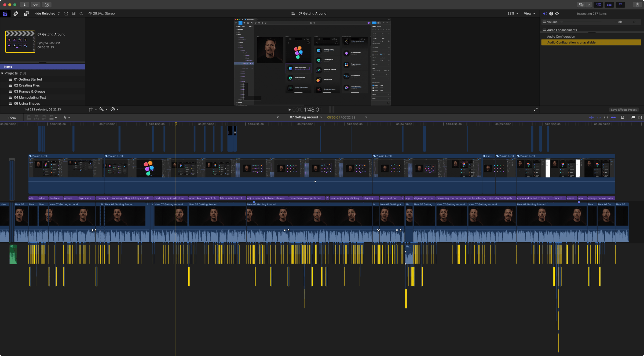
Task: Open the Titles and Generators sidebar
Action: pyautogui.click(x=26, y=13)
